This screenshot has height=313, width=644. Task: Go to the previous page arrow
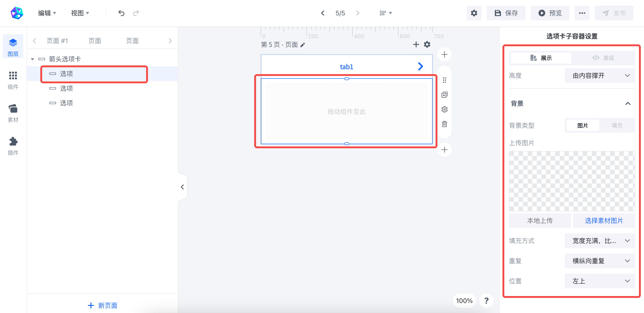[322, 13]
